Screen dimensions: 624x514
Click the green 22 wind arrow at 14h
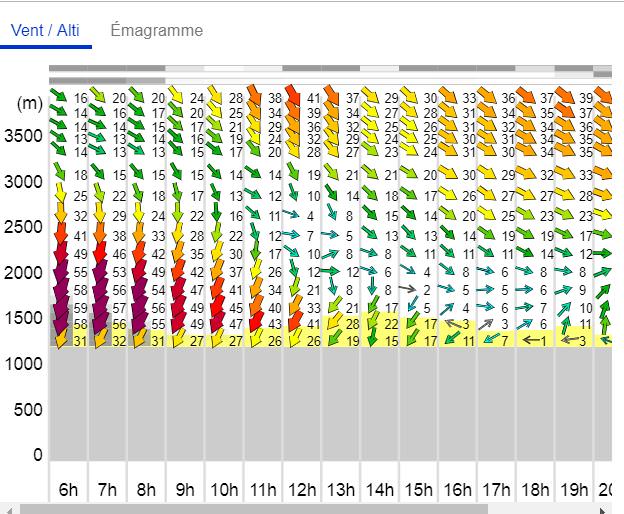coord(373,321)
